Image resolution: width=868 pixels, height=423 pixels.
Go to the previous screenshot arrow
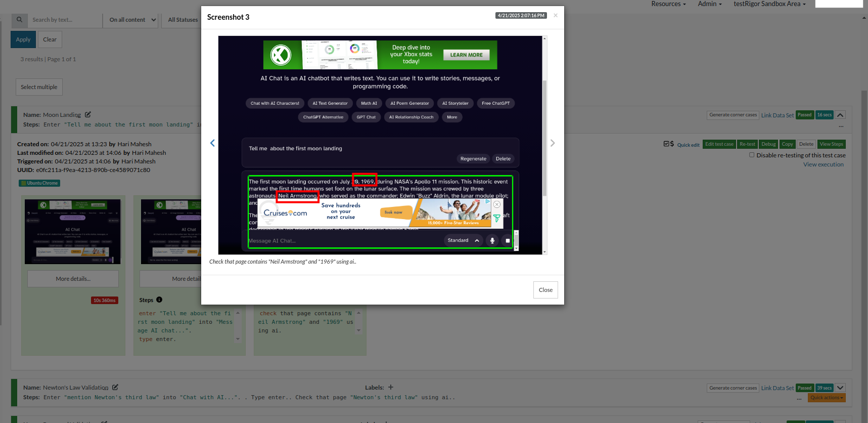[x=212, y=143]
